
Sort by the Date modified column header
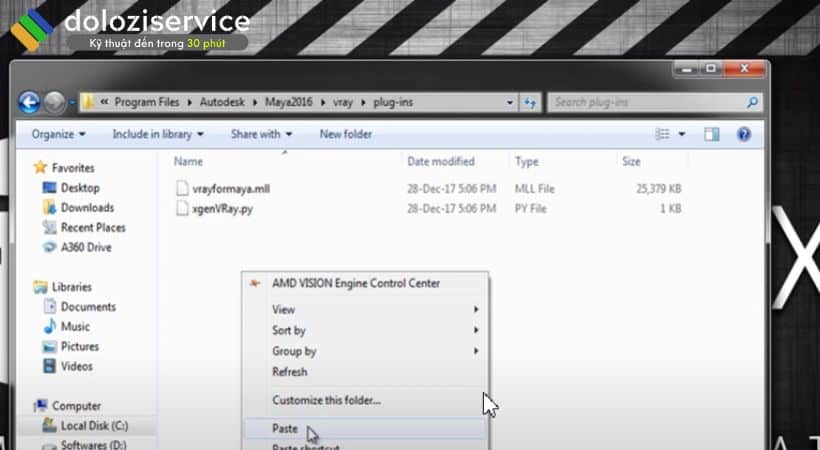[441, 162]
